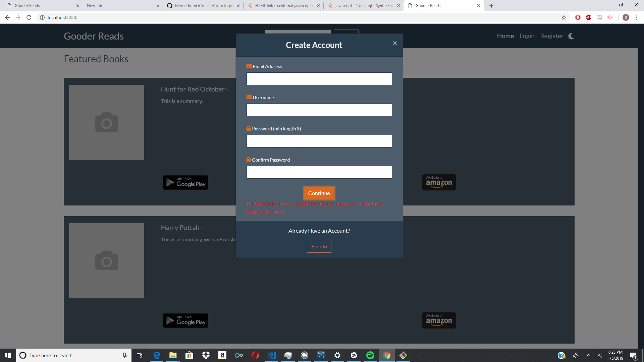Click the Amazon store icon
Image resolution: width=644 pixels, height=362 pixels.
coord(438,182)
